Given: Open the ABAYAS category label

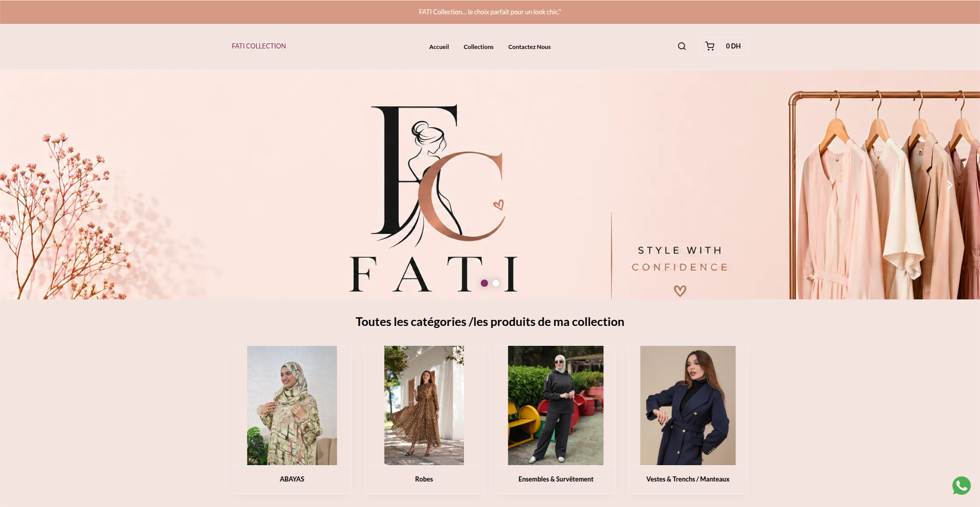Looking at the screenshot, I should (292, 479).
